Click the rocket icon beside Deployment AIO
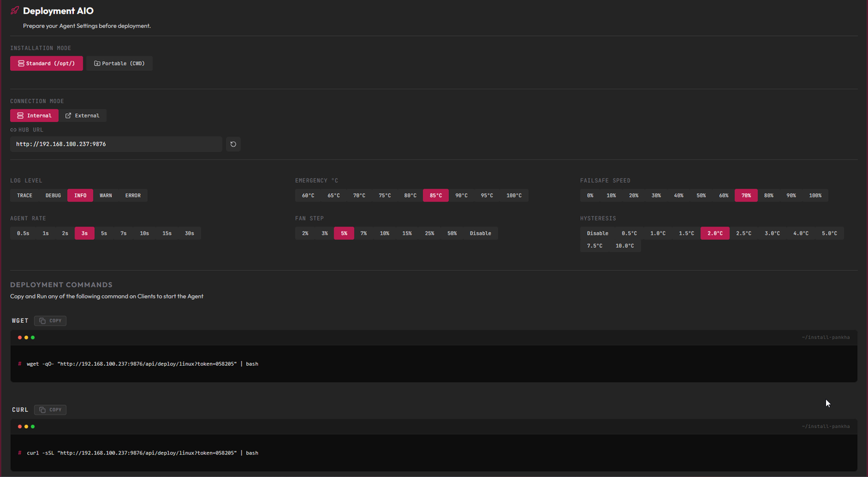Screen dimensions: 868x477 point(15,11)
